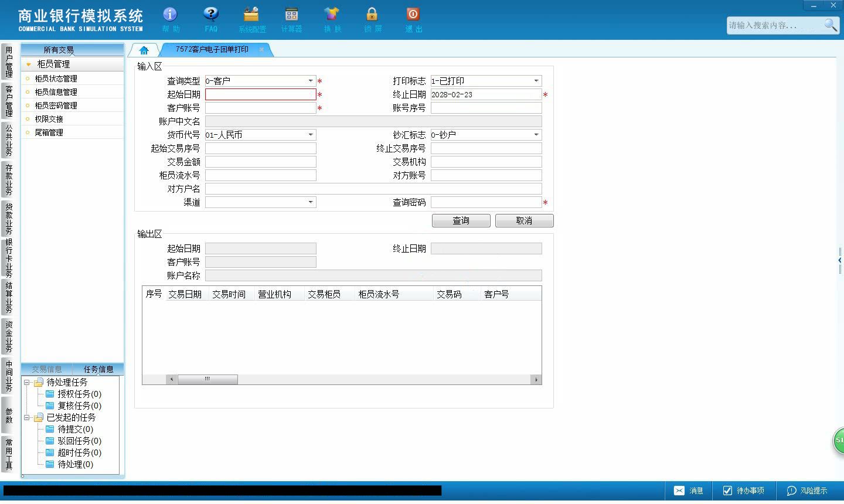Click the 退出 exit icon
844x504 pixels.
click(x=413, y=19)
